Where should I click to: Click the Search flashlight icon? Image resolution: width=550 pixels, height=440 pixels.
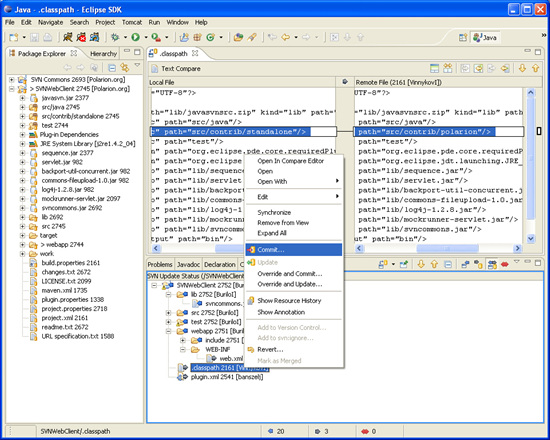coord(252,37)
